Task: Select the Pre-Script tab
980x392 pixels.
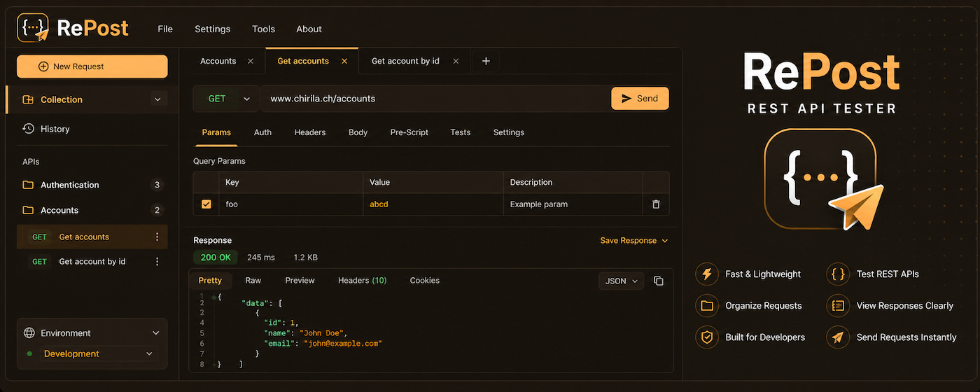Action: 409,132
